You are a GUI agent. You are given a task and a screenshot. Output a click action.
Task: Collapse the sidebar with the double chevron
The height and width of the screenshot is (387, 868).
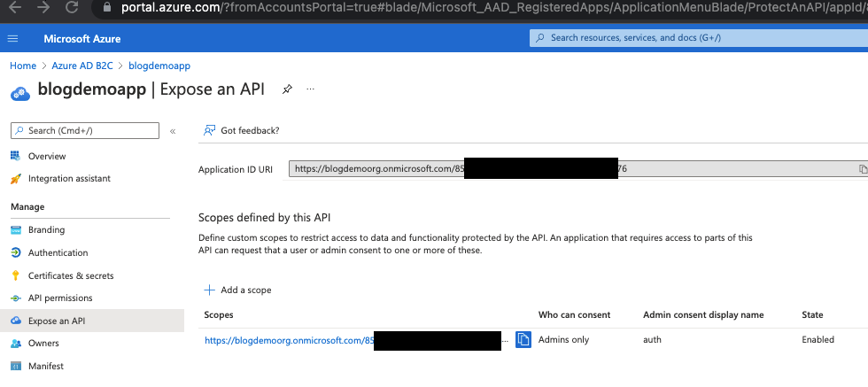(x=173, y=131)
